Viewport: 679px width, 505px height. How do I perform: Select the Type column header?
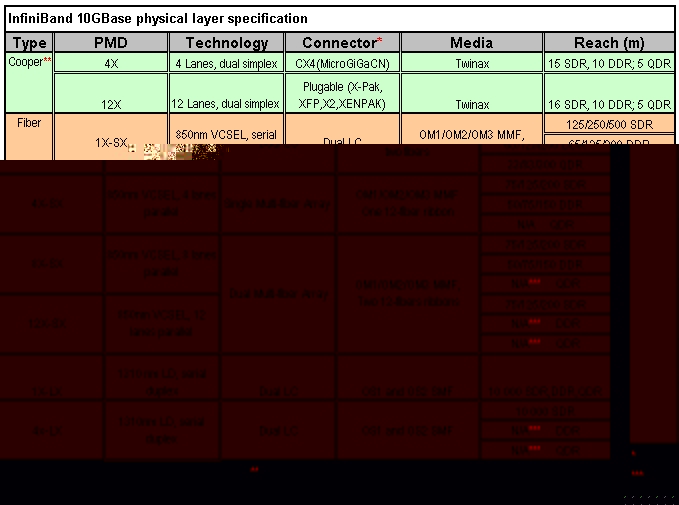tap(29, 43)
